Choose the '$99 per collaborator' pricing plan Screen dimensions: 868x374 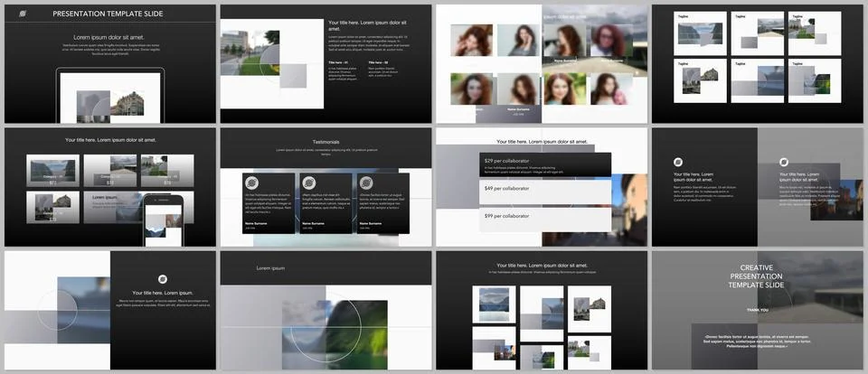[x=545, y=220]
